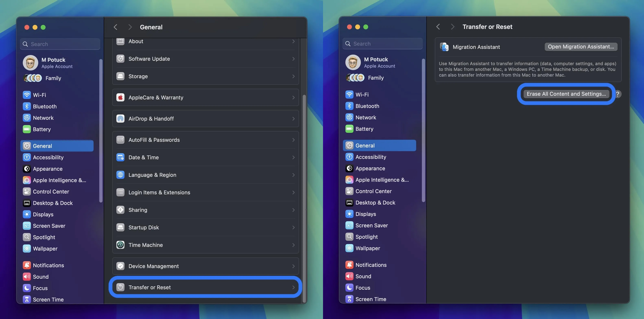
Task: Click Login Items & Extensions icon
Action: 120,192
